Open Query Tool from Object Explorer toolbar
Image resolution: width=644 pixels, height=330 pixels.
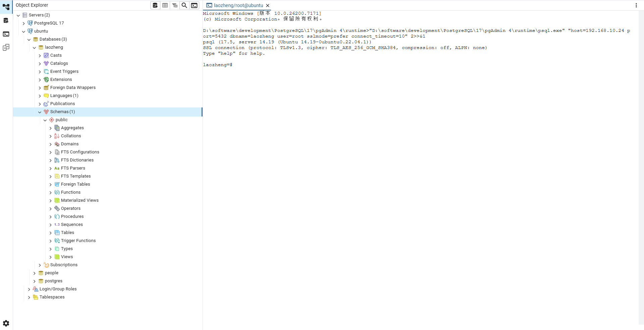155,5
